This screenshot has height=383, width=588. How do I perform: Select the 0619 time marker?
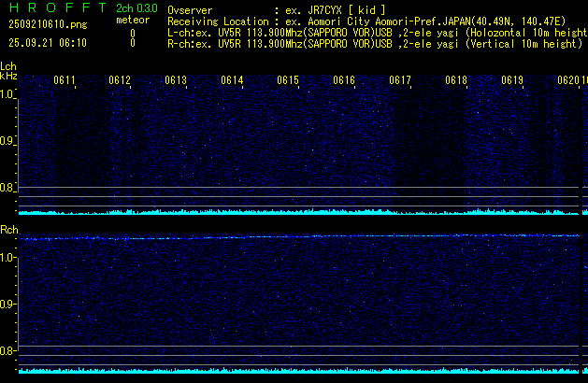[512, 81]
